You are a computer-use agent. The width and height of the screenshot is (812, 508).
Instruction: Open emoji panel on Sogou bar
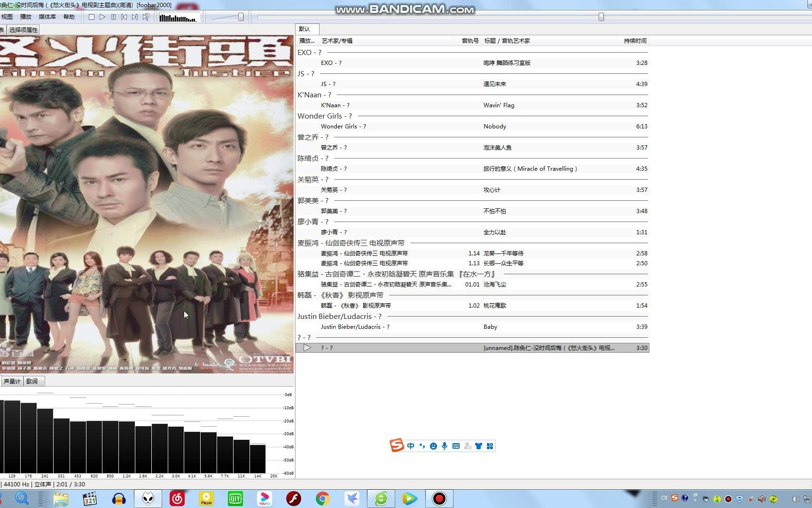433,446
